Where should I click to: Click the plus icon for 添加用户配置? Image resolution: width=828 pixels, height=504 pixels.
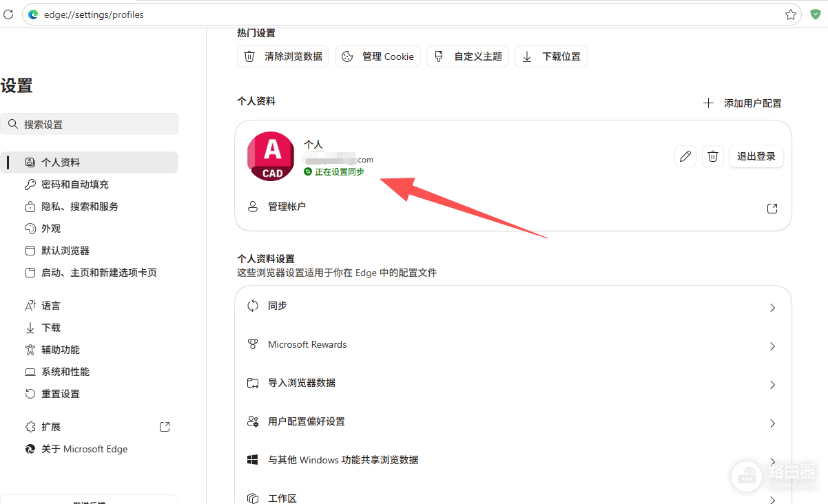708,103
